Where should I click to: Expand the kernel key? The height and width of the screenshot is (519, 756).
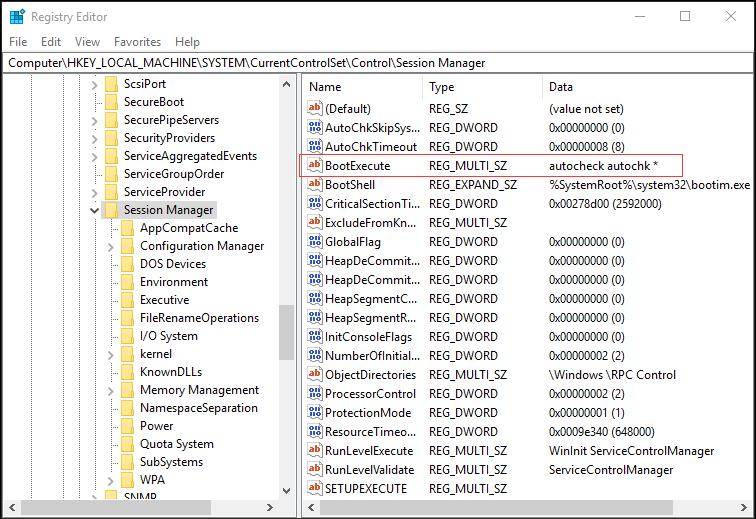coord(111,355)
